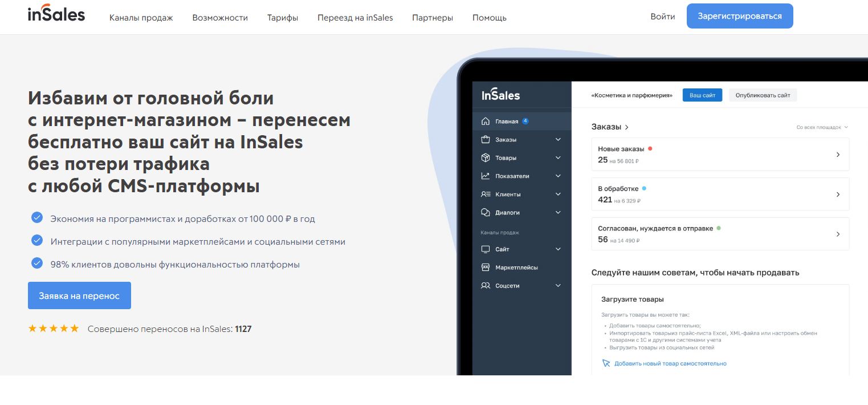Screen dimensions: 868x405
Task: Click blue status dot on В обработке
Action: tap(644, 188)
